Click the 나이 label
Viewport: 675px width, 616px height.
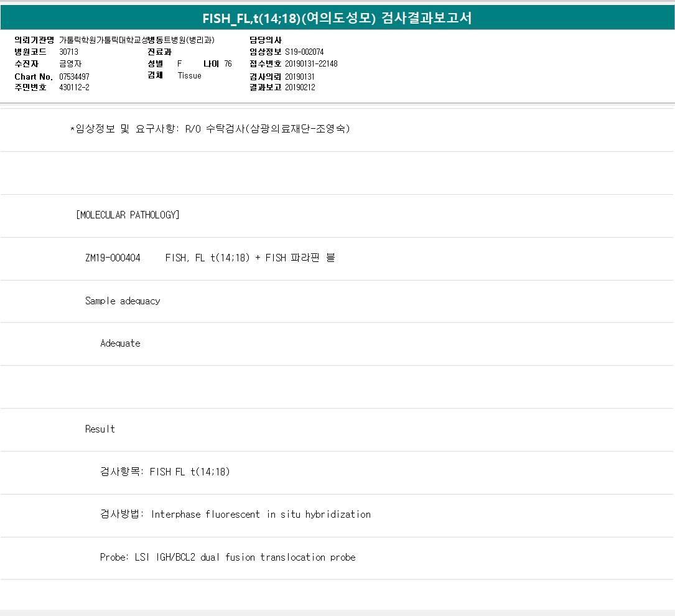click(x=212, y=63)
